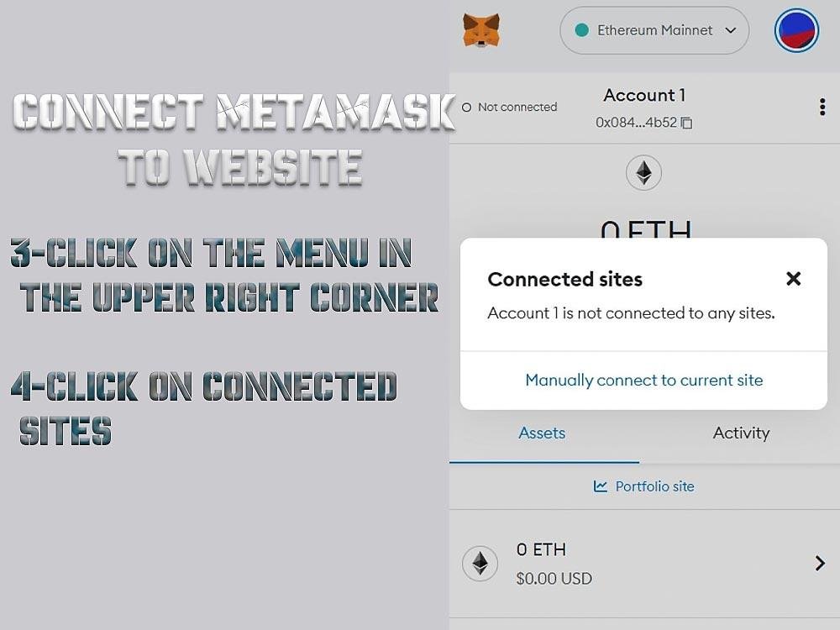
Task: Select the Account 1 name label
Action: (x=644, y=95)
